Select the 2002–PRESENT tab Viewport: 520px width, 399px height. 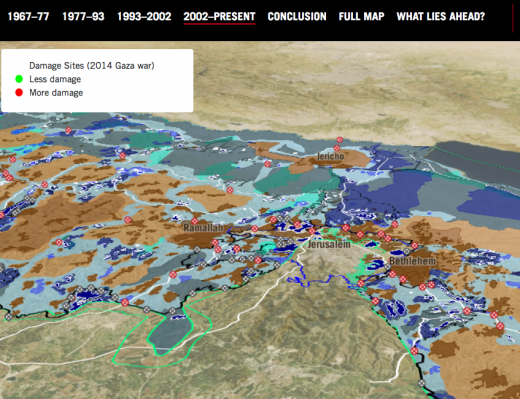pos(219,17)
